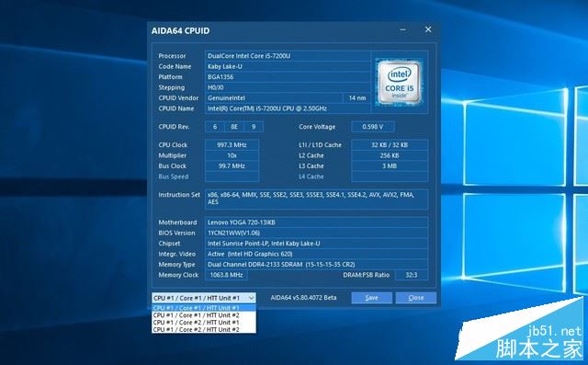Click the Core Voltage 0.598 V value
Screen dimensions: 588x365
tap(373, 127)
